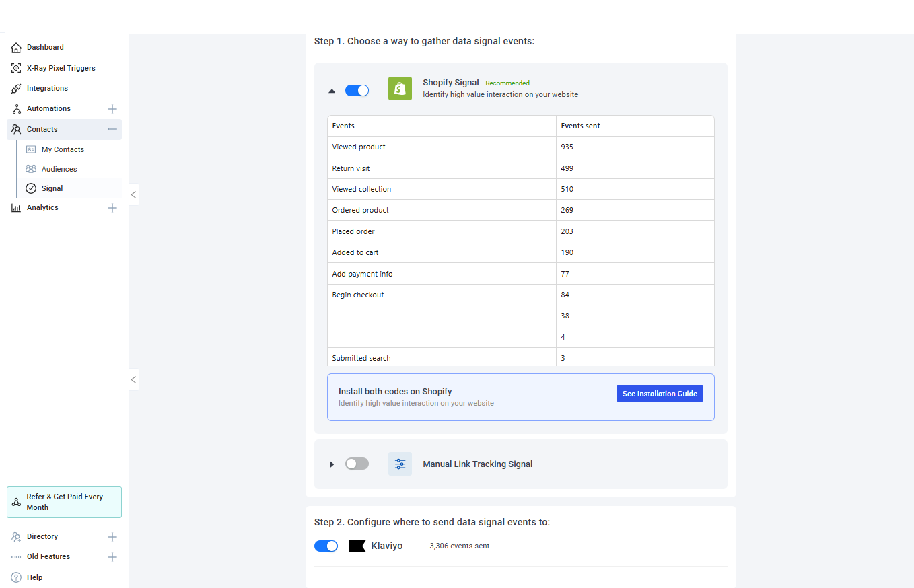Screen dimensions: 914x588
Task: Click the Analytics bar chart icon
Action: pyautogui.click(x=16, y=208)
